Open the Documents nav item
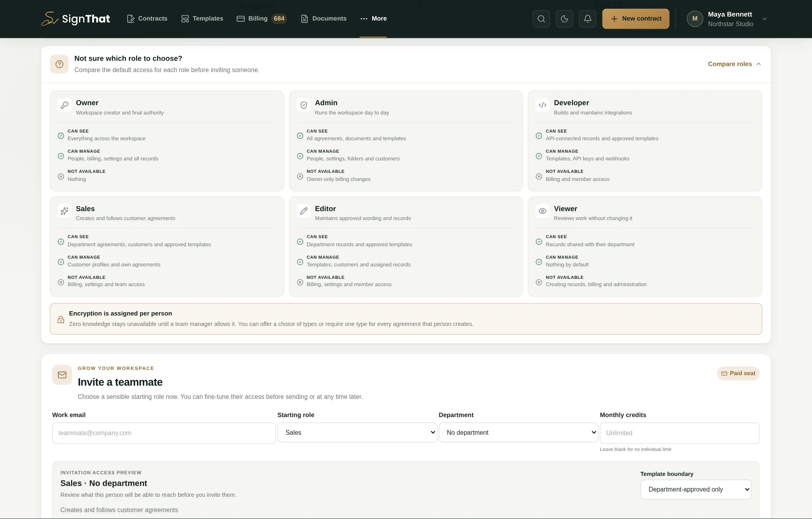The width and height of the screenshot is (812, 519). 323,19
